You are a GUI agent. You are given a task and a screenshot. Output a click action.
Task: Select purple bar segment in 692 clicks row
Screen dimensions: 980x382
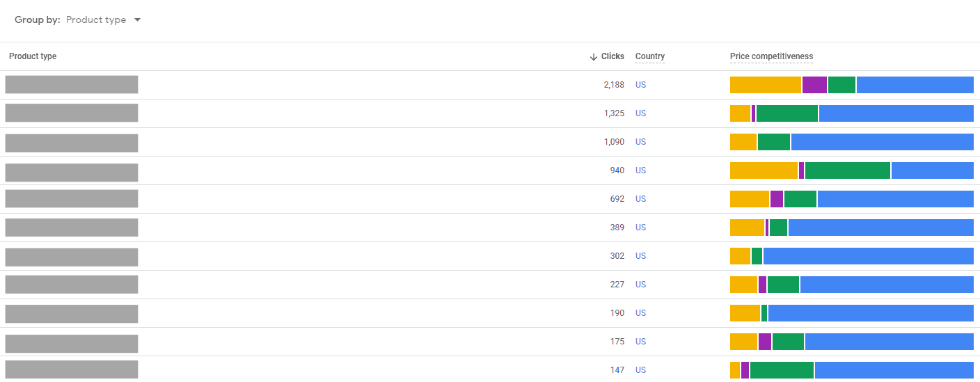[x=776, y=199]
